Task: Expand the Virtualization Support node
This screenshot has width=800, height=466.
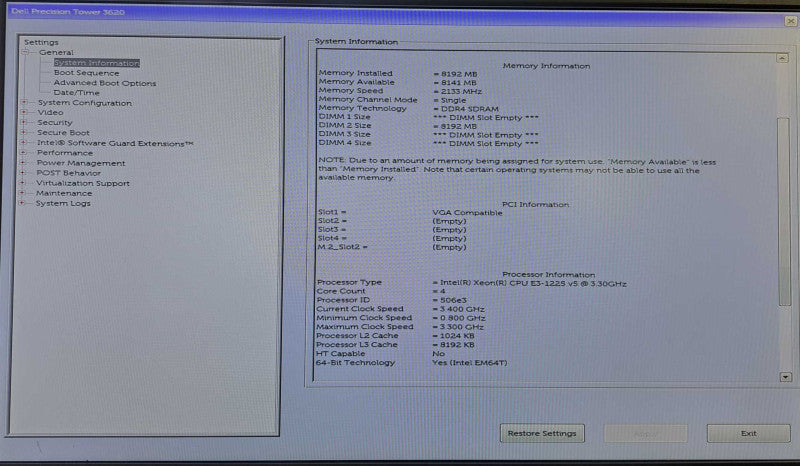Action: (x=22, y=182)
